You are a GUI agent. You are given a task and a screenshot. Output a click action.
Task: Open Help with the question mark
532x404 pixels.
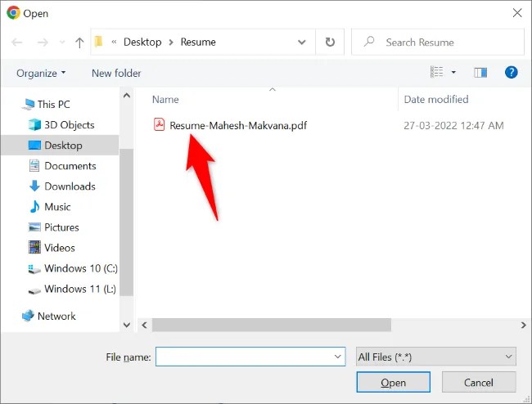pyautogui.click(x=511, y=72)
